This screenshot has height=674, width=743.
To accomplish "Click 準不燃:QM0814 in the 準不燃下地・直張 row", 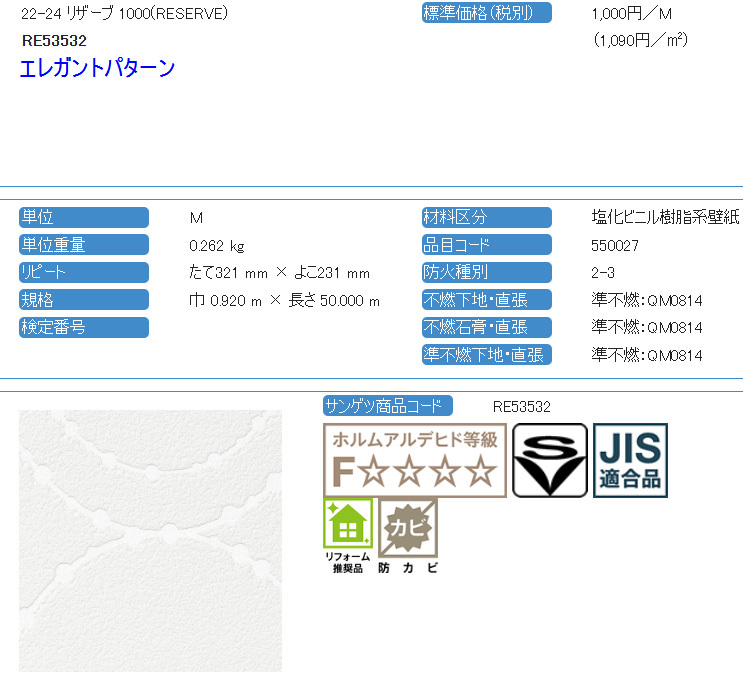I will [646, 355].
